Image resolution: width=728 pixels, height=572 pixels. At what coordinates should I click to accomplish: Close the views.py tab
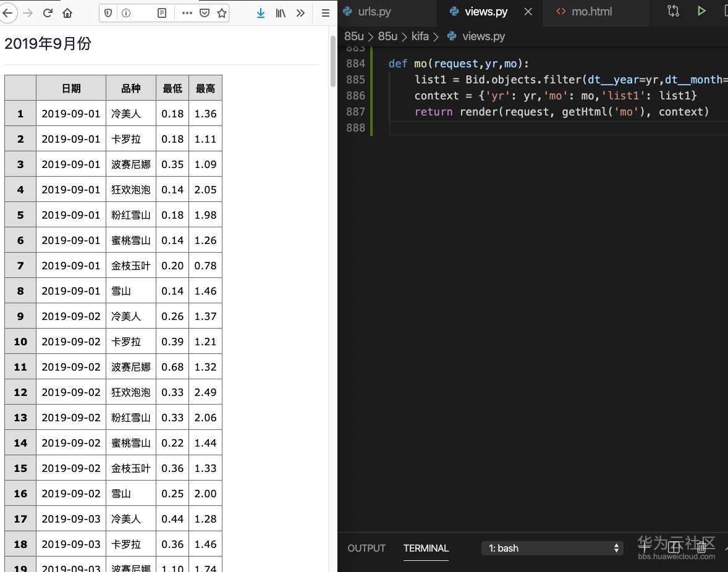click(528, 12)
